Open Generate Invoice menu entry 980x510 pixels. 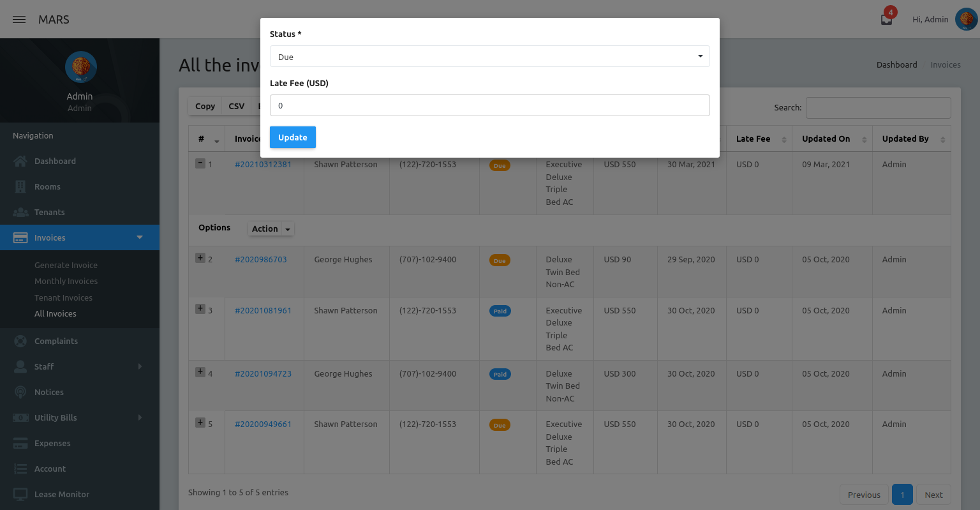tap(66, 265)
